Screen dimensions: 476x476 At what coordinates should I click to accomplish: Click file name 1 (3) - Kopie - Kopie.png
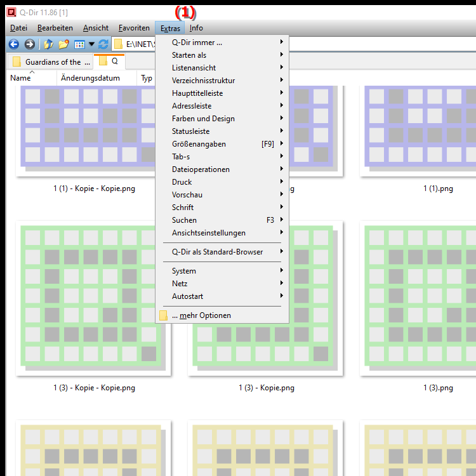click(x=94, y=388)
